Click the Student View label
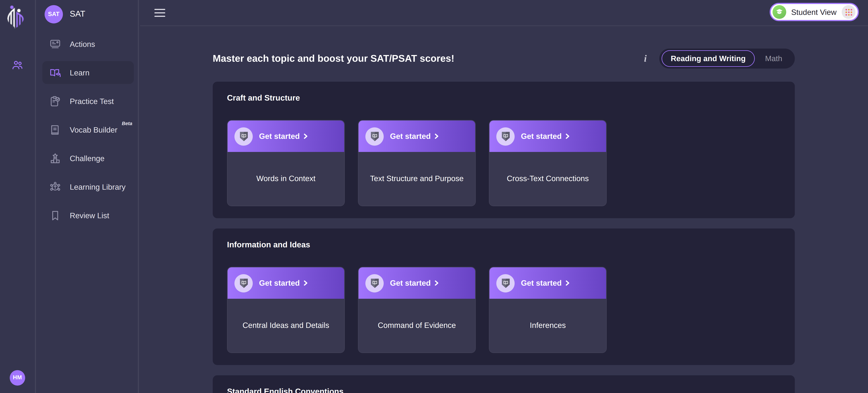Viewport: 868px width, 393px height. click(x=813, y=12)
